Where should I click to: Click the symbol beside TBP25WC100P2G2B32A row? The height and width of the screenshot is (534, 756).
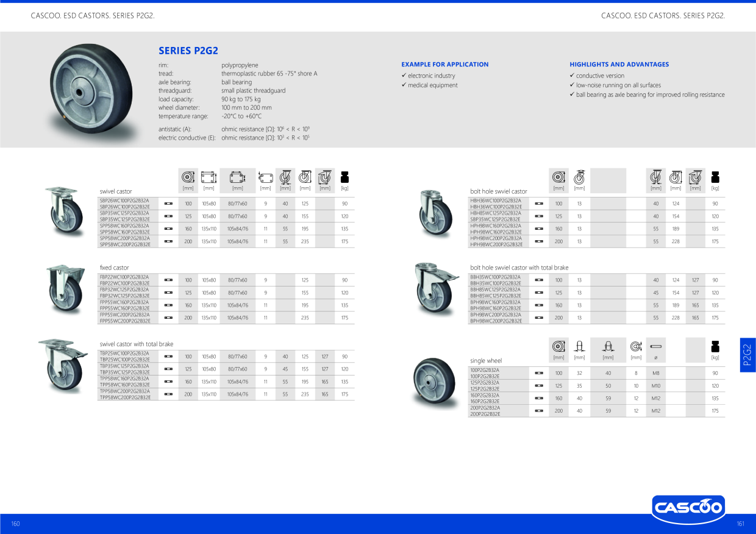coord(169,357)
